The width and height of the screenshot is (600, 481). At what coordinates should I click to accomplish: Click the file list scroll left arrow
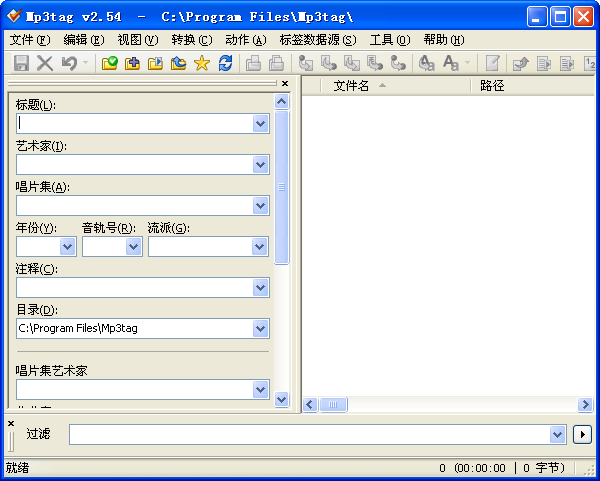click(x=310, y=404)
